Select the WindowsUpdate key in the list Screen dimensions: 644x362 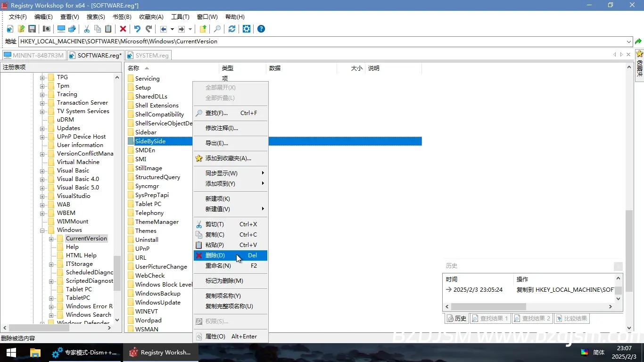(157, 303)
